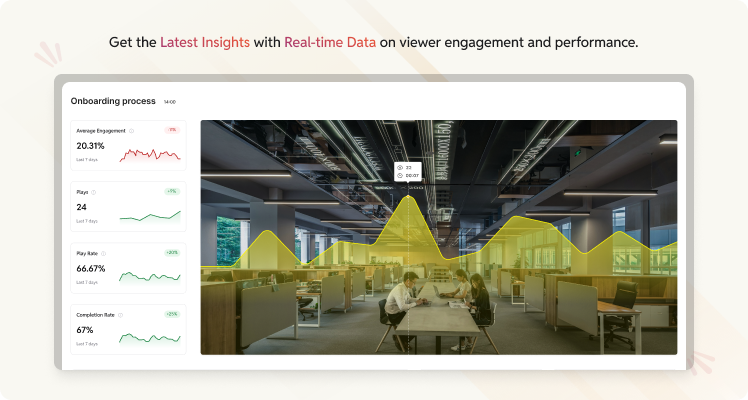748x400 pixels.
Task: Click the red Average Engagement change badge
Action: point(172,130)
